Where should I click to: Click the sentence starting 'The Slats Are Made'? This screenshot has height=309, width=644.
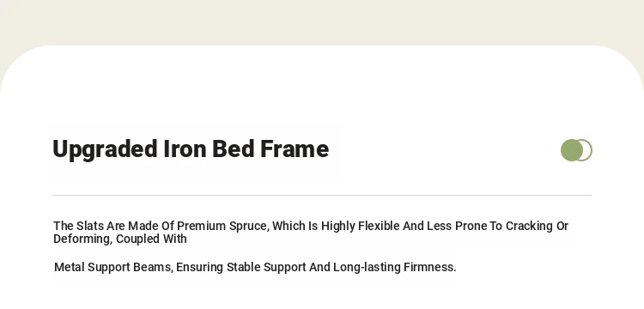click(x=311, y=233)
